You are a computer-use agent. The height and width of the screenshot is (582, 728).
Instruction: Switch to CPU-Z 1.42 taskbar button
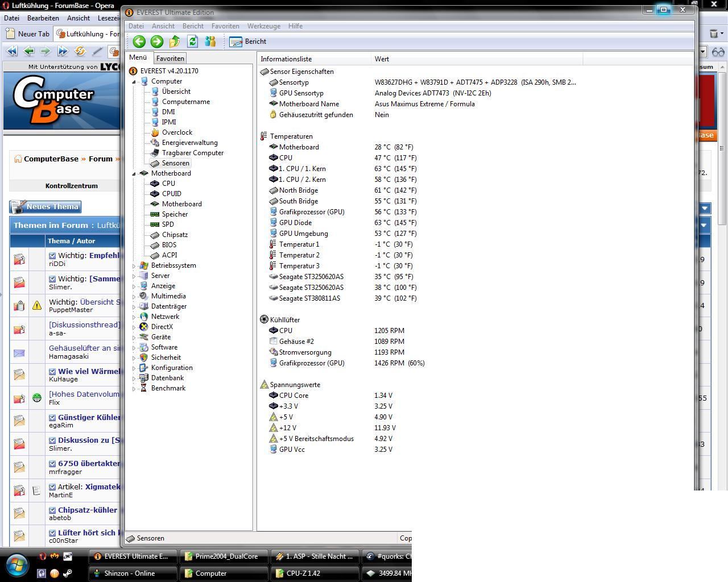(315, 573)
